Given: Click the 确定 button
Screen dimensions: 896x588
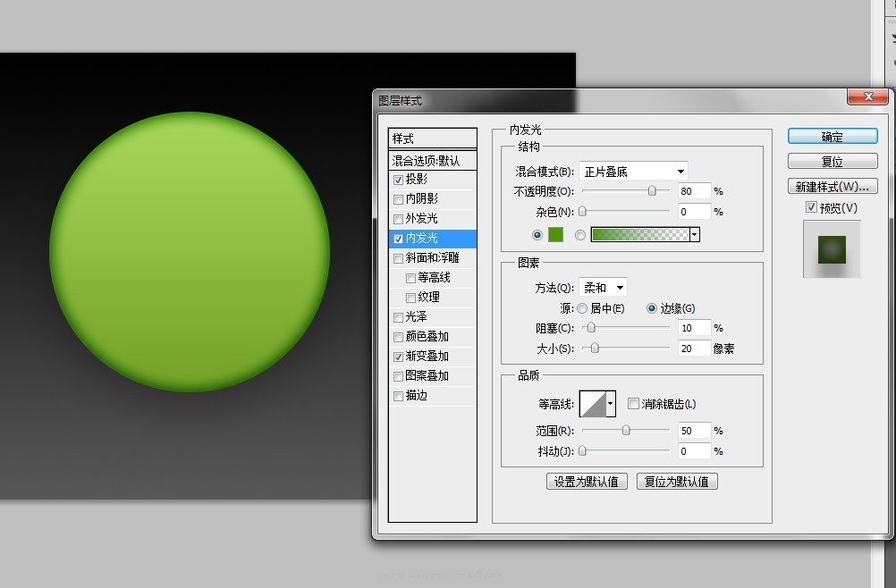Looking at the screenshot, I should 832,136.
